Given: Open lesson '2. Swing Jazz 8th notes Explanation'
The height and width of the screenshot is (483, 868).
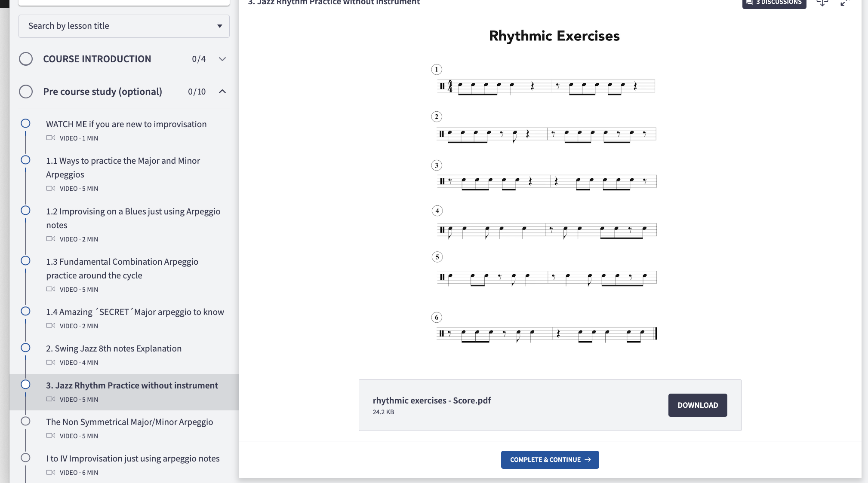Looking at the screenshot, I should (x=114, y=348).
